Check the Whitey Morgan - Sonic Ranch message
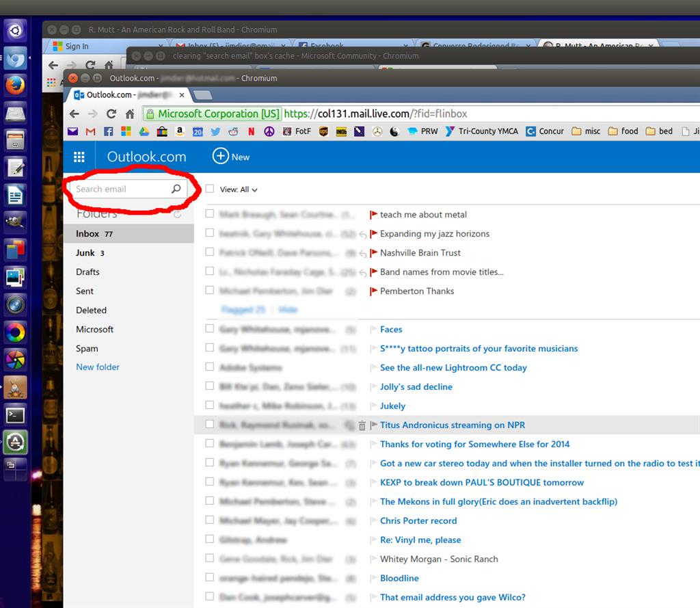Image resolution: width=700 pixels, height=608 pixels. pos(209,558)
